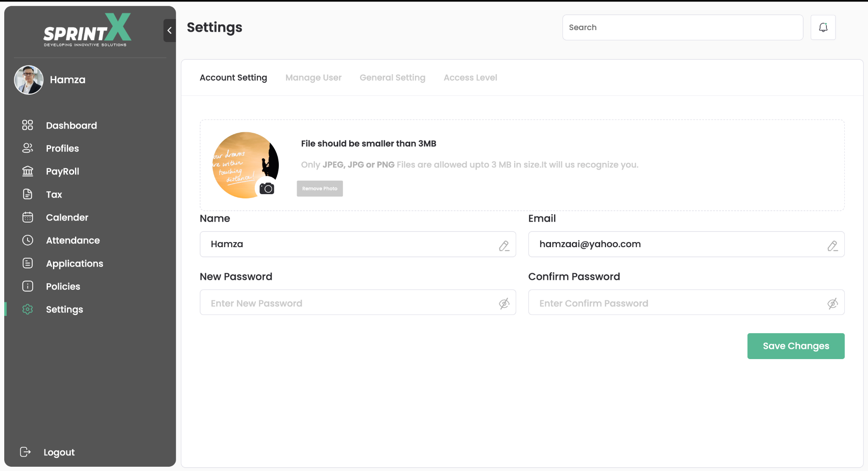The image size is (868, 471).
Task: Open Policies from the sidebar
Action: [63, 286]
